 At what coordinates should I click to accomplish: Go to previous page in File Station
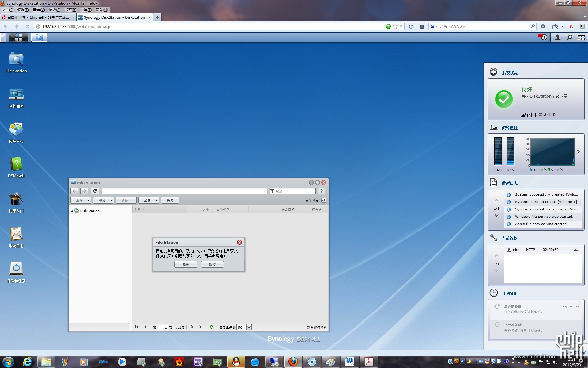click(145, 327)
